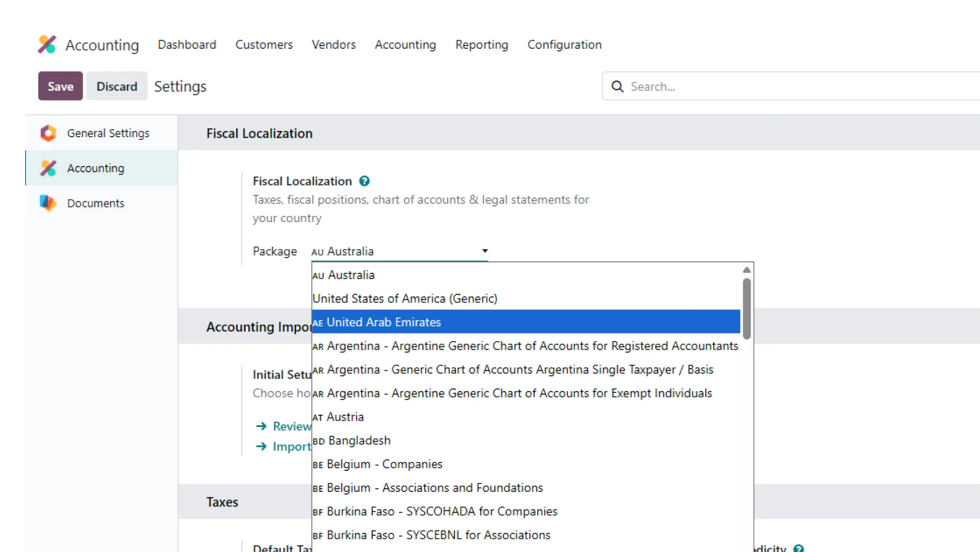Open the Accounting top menu
This screenshot has height=552, width=980.
click(x=405, y=45)
